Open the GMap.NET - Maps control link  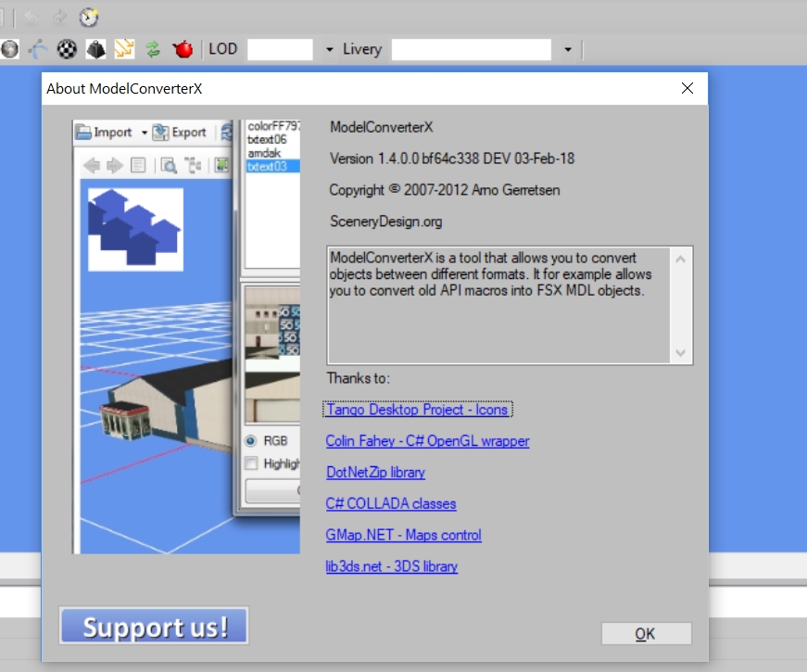[404, 535]
